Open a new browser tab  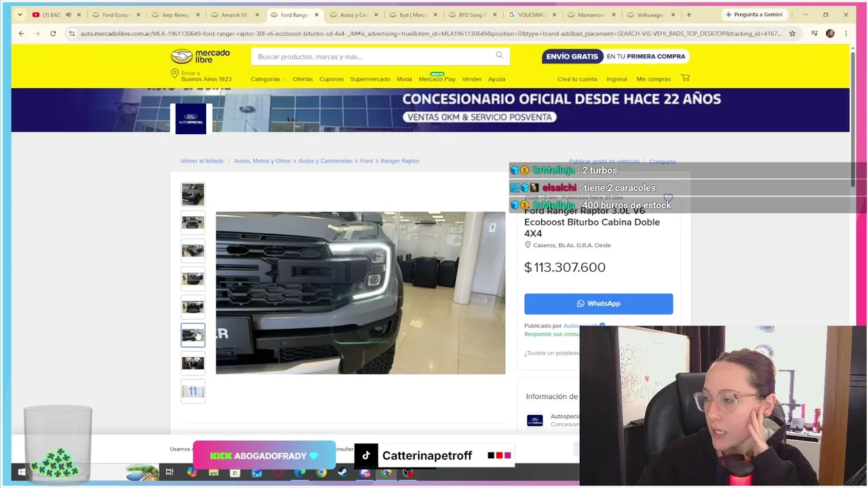(689, 14)
